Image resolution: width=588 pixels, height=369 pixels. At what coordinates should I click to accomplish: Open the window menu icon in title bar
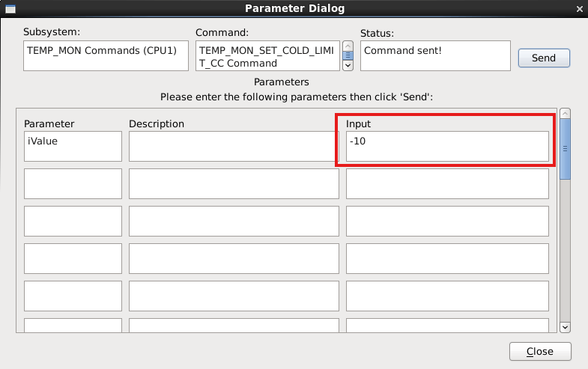coord(10,9)
